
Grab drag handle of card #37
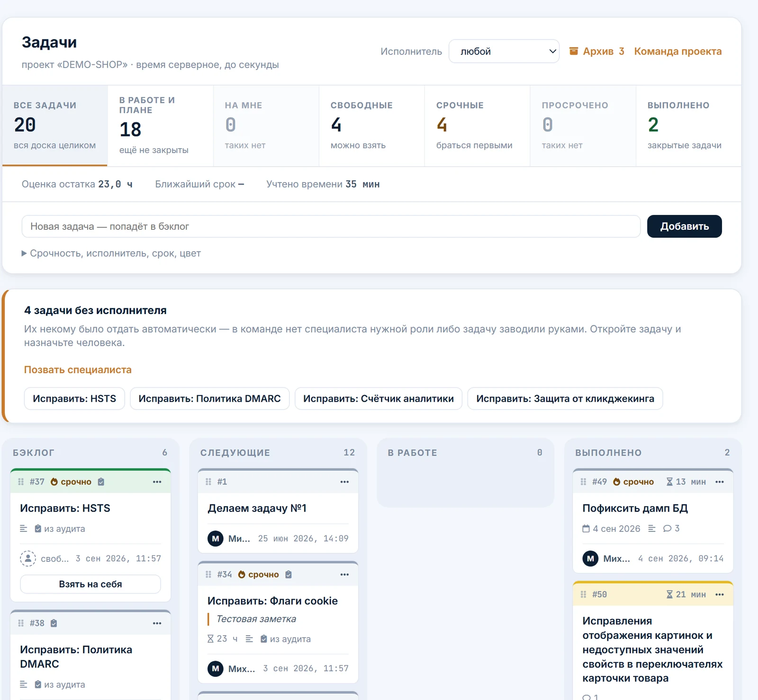click(x=21, y=482)
